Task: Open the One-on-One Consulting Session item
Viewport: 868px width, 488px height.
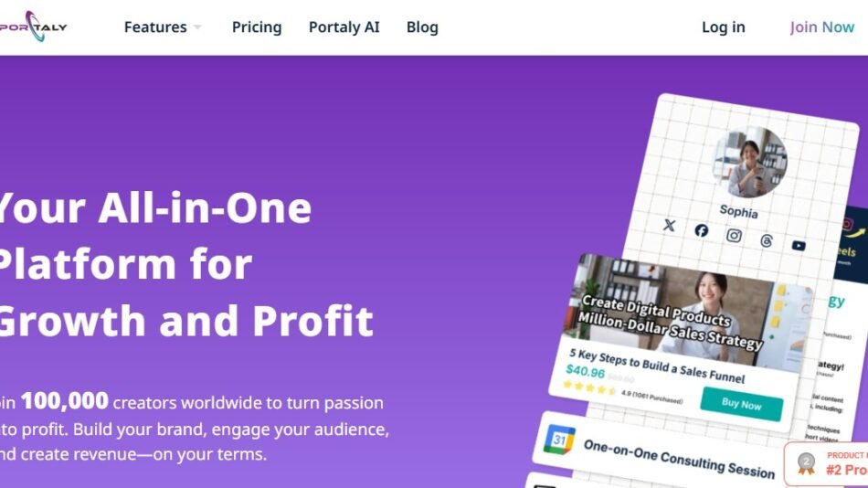Action: pos(678,458)
